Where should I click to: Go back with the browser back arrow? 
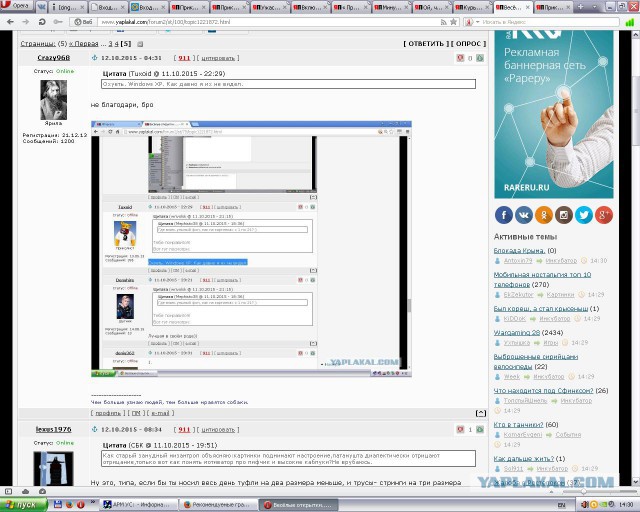point(11,22)
